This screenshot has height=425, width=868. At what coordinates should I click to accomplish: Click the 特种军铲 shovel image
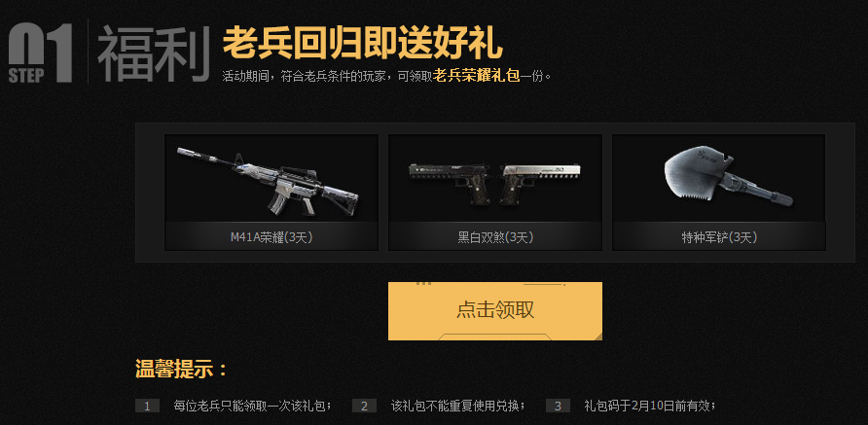(x=728, y=178)
